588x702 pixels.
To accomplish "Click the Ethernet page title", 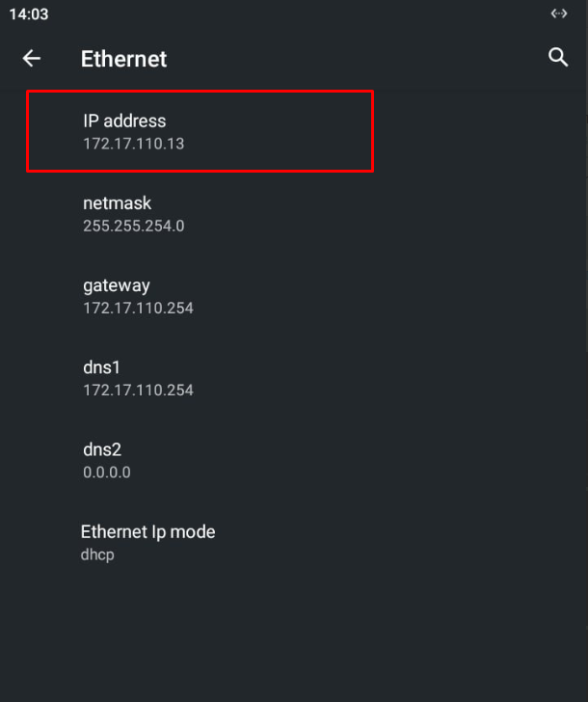I will tap(123, 59).
